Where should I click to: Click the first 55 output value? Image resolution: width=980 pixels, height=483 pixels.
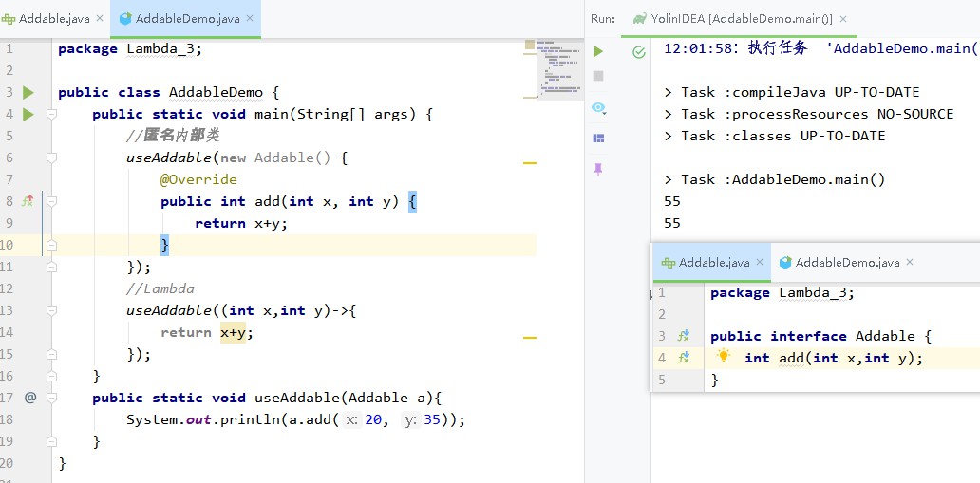point(672,202)
